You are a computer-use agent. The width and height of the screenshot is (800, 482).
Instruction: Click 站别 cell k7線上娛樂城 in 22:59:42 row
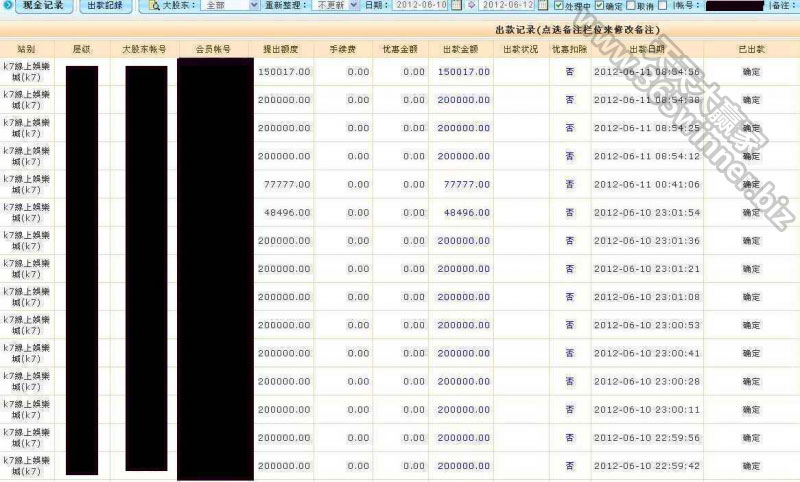pyautogui.click(x=27, y=466)
